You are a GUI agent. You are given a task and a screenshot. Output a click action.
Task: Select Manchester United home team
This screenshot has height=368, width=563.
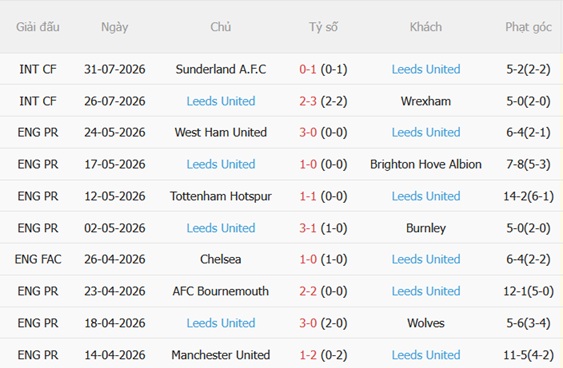coord(221,355)
